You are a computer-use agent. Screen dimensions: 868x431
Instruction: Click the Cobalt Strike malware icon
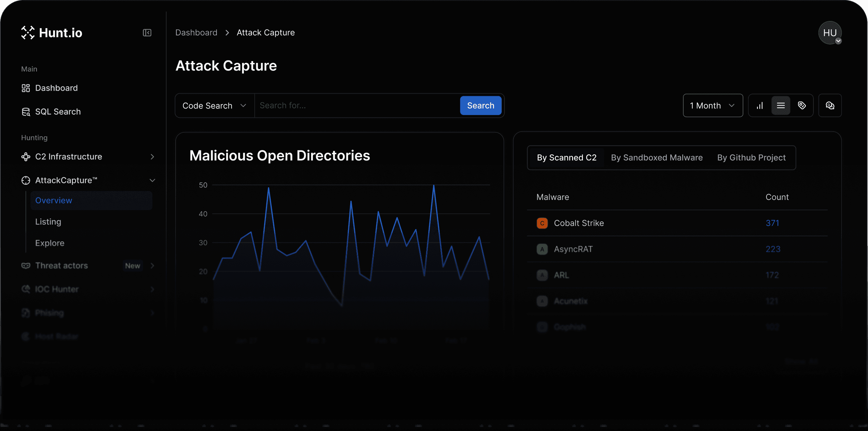point(542,223)
